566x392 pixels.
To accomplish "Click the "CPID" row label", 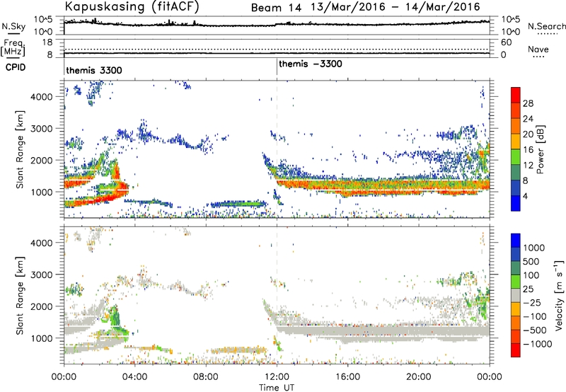I will [x=16, y=67].
